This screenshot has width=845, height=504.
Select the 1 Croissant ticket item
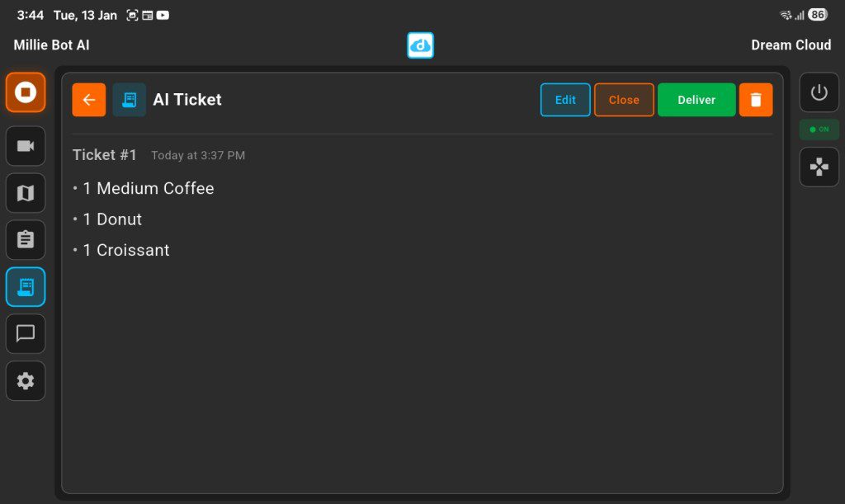(x=126, y=251)
